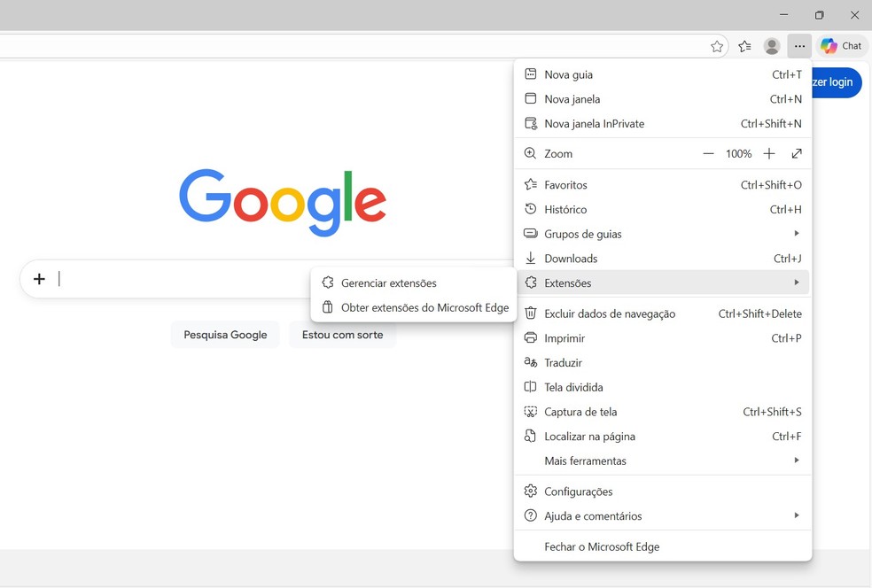Select Localizar na página
The width and height of the screenshot is (872, 588).
[x=663, y=437]
